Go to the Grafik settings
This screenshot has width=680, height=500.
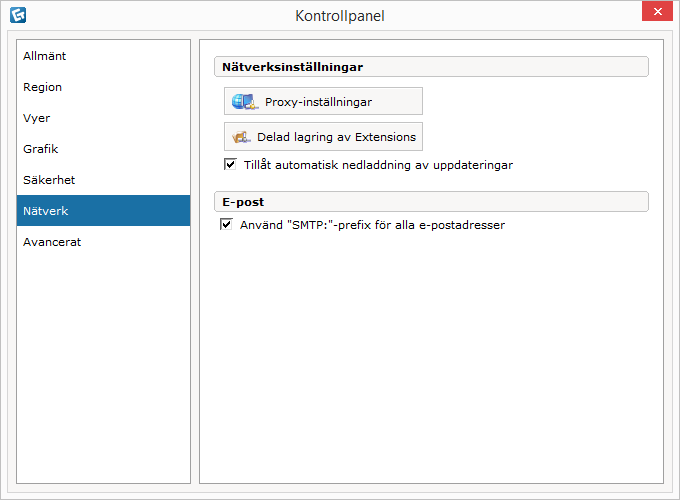pos(41,149)
